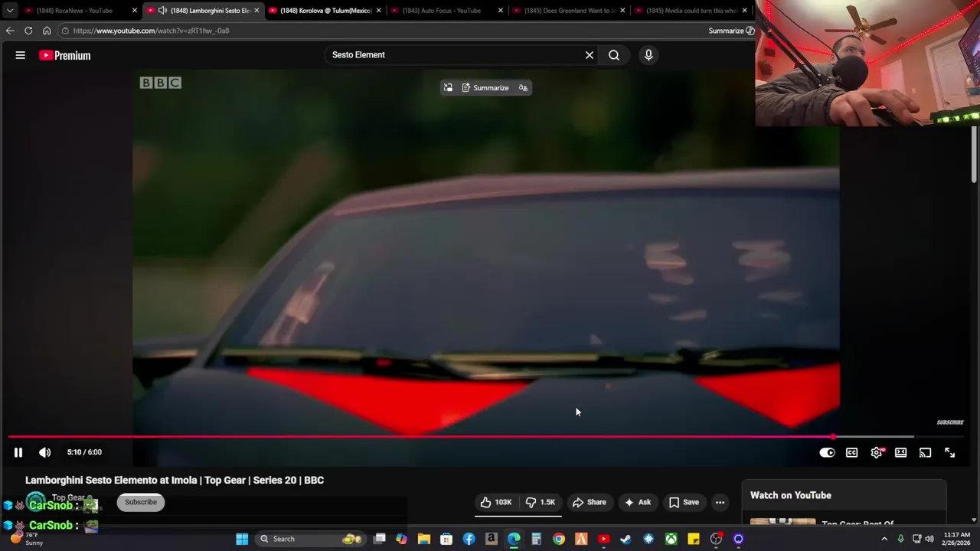This screenshot has width=980, height=551.
Task: Click the page vertical scrollbar
Action: tap(974, 153)
